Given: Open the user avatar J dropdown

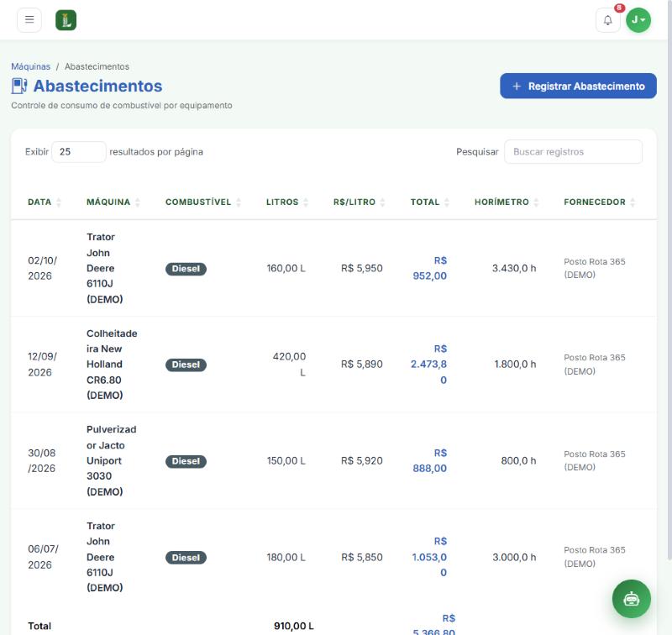Looking at the screenshot, I should click(x=638, y=20).
